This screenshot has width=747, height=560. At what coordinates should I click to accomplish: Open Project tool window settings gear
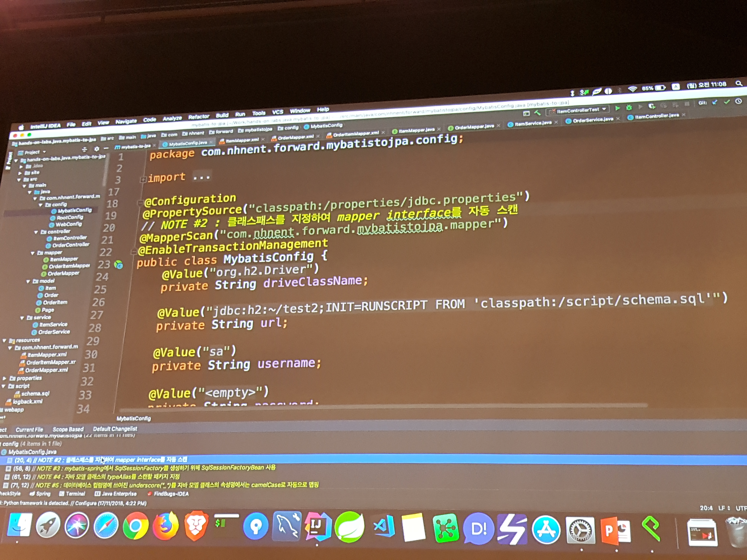point(97,149)
